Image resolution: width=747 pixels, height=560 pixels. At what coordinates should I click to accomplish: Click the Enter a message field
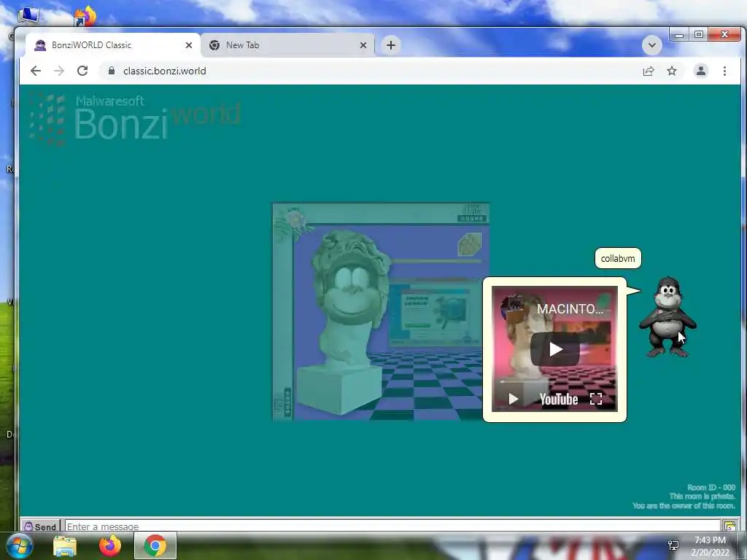(392, 526)
